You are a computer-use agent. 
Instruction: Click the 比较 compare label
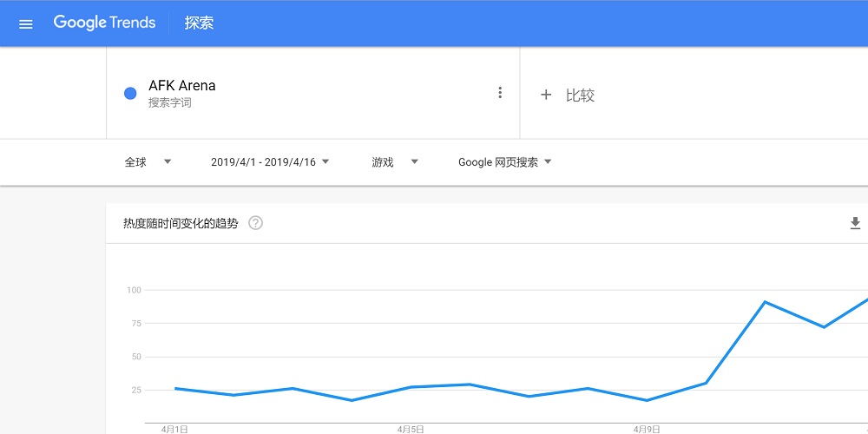580,95
